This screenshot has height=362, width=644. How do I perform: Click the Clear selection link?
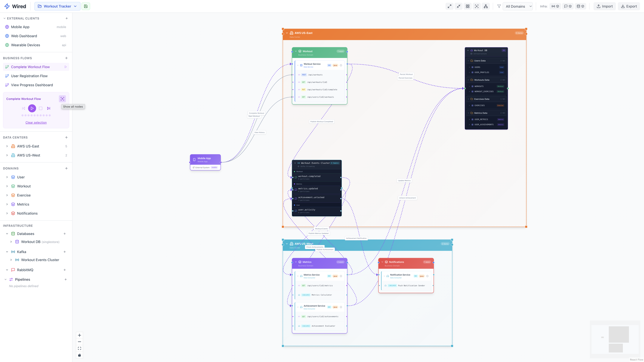tap(36, 123)
